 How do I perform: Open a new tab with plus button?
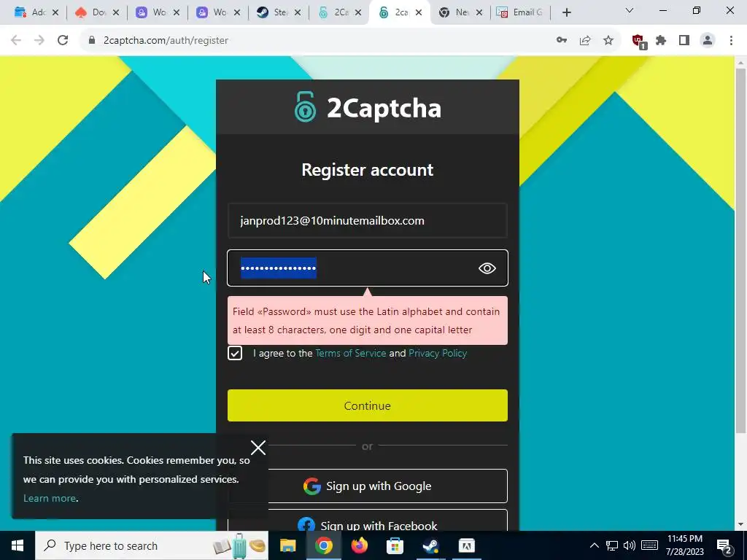click(x=566, y=12)
